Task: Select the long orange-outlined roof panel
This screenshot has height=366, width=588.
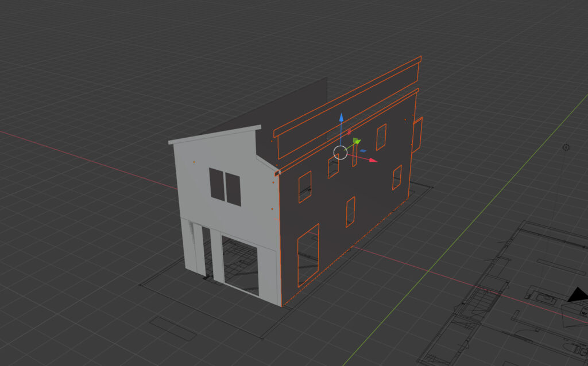Action: (348, 107)
